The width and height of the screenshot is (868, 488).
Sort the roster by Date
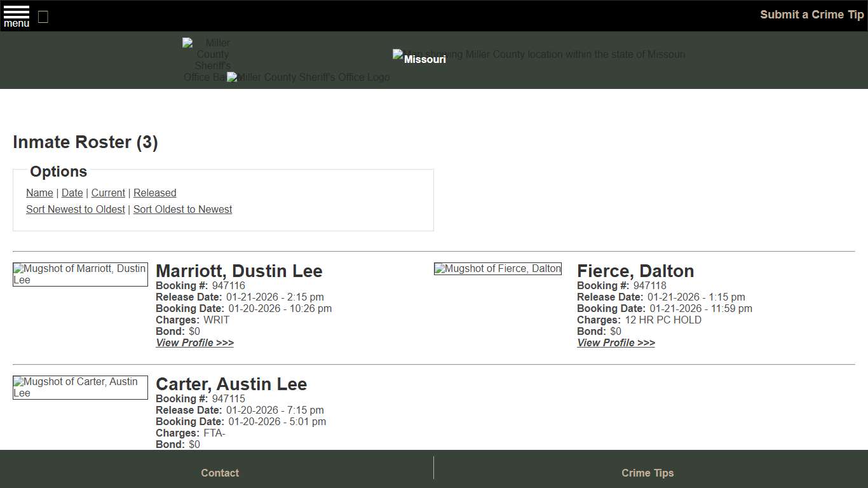click(72, 193)
